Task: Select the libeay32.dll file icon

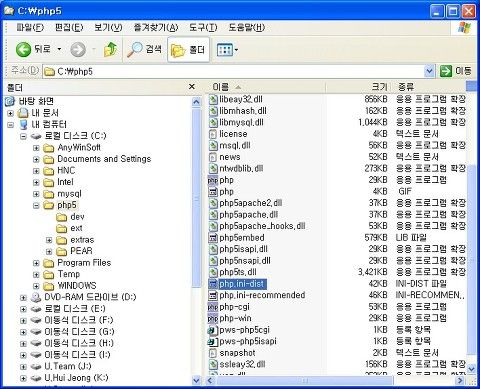Action: point(213,99)
